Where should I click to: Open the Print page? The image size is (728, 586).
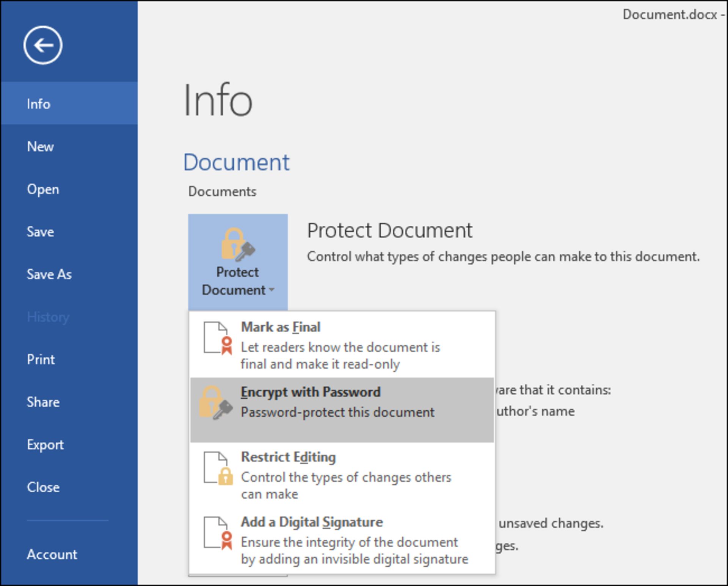(41, 359)
